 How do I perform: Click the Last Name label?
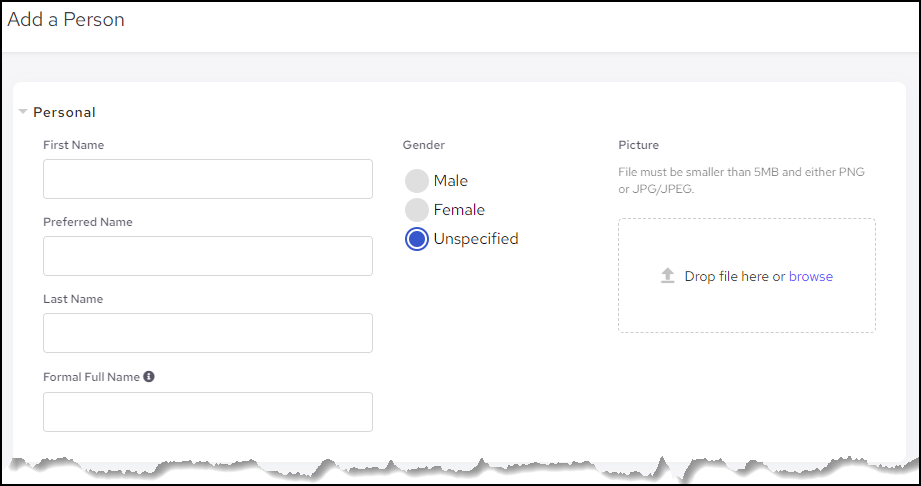coord(73,299)
